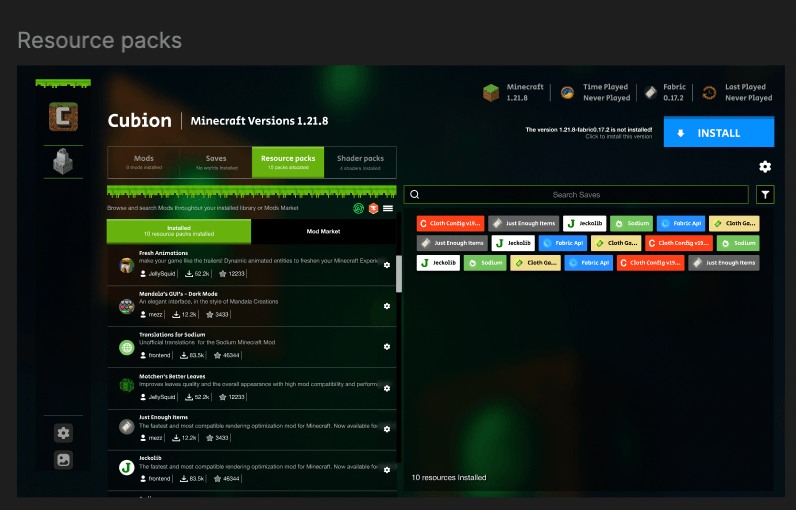The width and height of the screenshot is (796, 510).
Task: Switch to the Saves tab
Action: [216, 162]
